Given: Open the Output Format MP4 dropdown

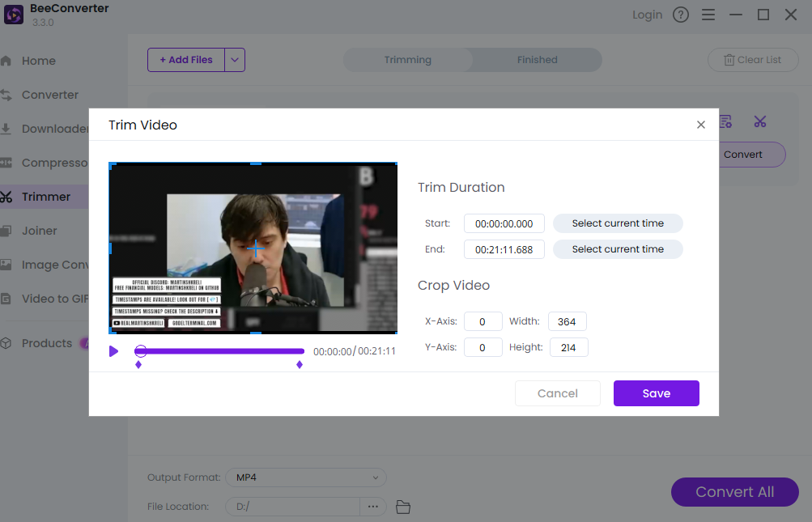Looking at the screenshot, I should click(x=306, y=477).
